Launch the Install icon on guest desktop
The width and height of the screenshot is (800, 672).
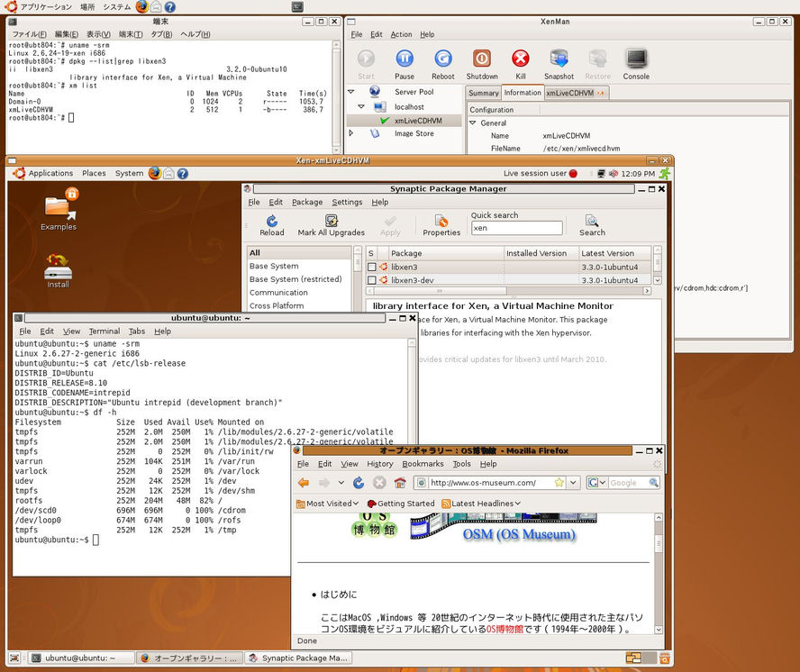pyautogui.click(x=58, y=271)
